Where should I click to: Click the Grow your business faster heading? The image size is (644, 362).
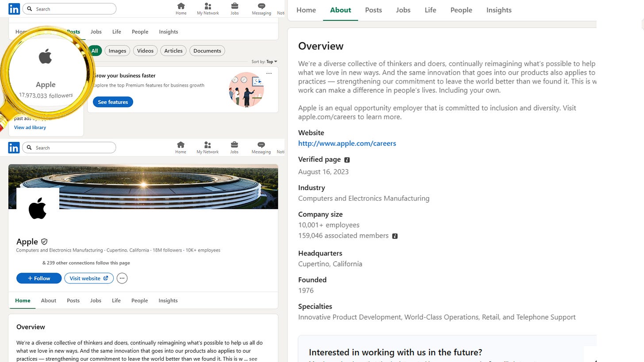[x=124, y=76]
